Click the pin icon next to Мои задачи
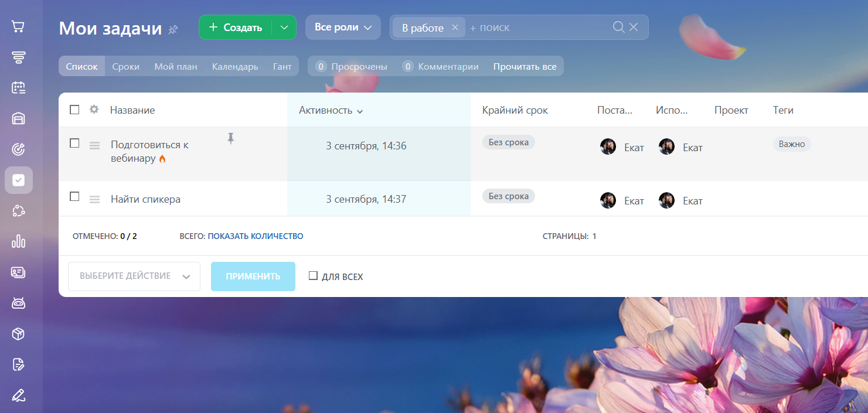This screenshot has height=413, width=868. 173,29
